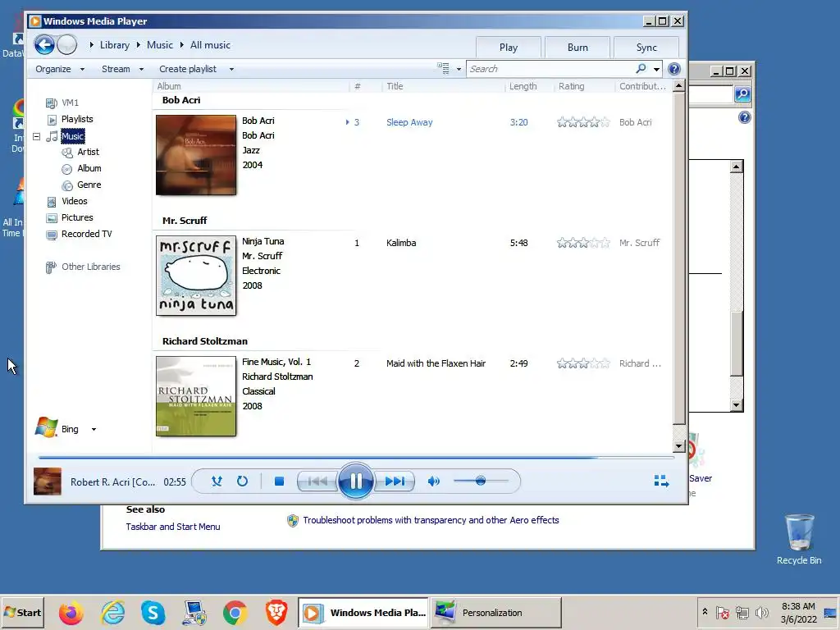Click the view options icon
The width and height of the screenshot is (840, 630).
[x=443, y=69]
